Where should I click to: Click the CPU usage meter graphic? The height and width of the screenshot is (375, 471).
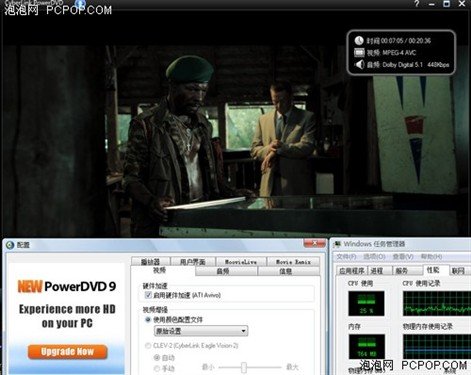(x=366, y=304)
